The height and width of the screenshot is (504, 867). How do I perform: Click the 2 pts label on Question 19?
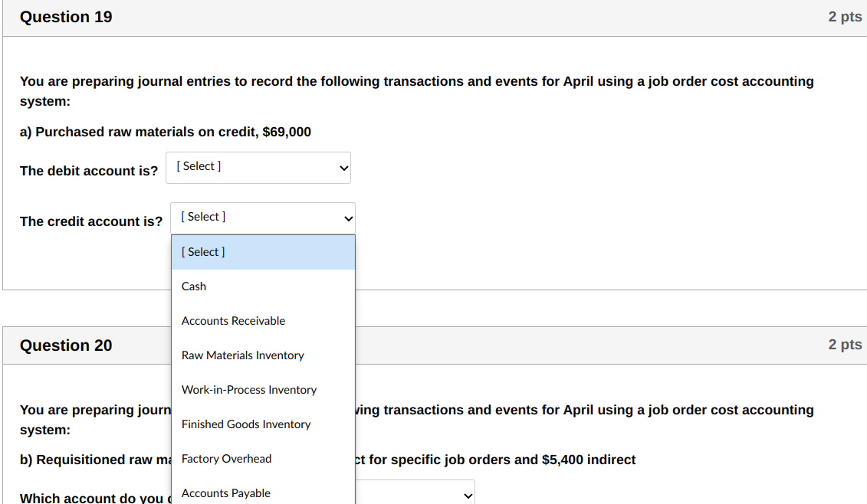(x=845, y=16)
